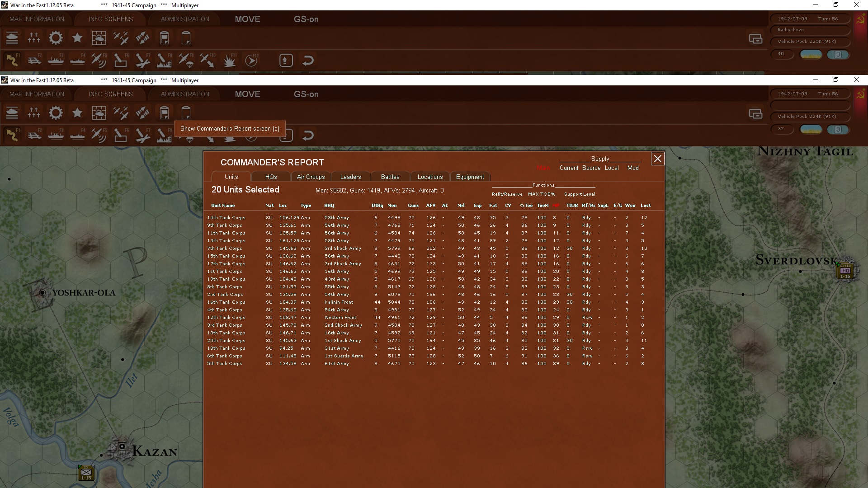Open the Equipment tab
This screenshot has width=868, height=488.
470,177
